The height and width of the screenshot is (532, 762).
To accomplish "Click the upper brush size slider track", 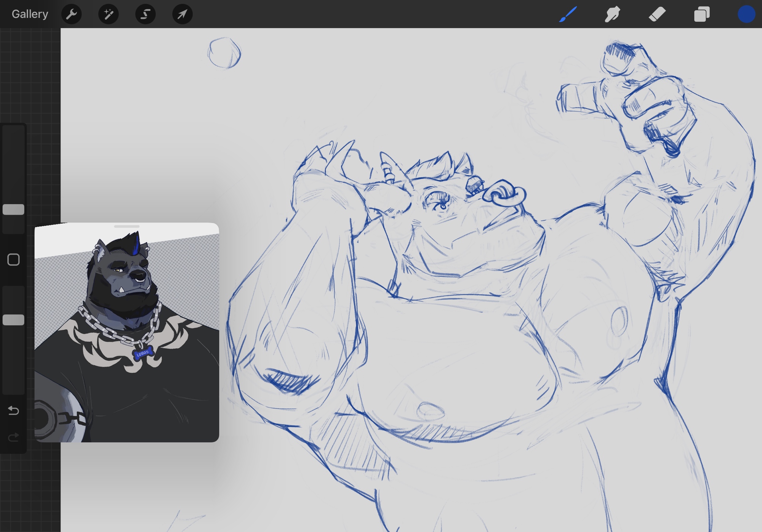I will tap(13, 164).
